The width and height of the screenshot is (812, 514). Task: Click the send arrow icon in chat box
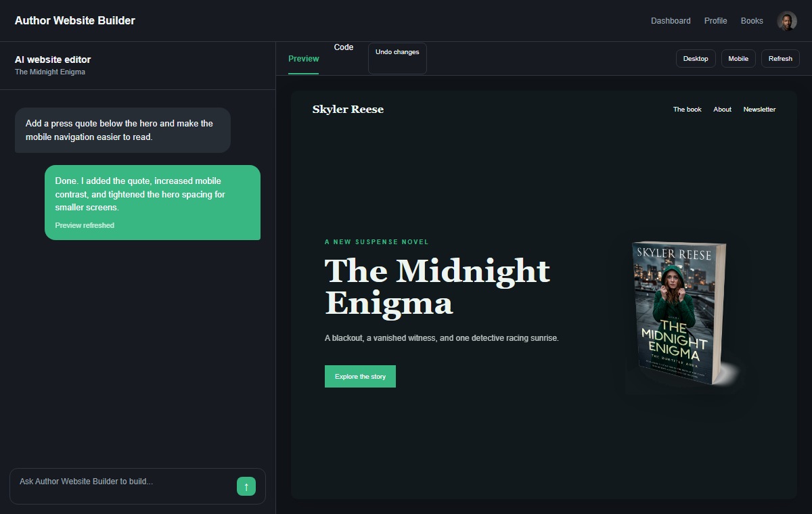246,486
